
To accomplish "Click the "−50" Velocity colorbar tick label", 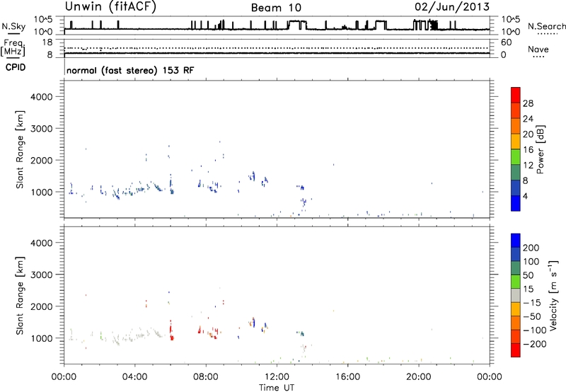I will click(532, 316).
